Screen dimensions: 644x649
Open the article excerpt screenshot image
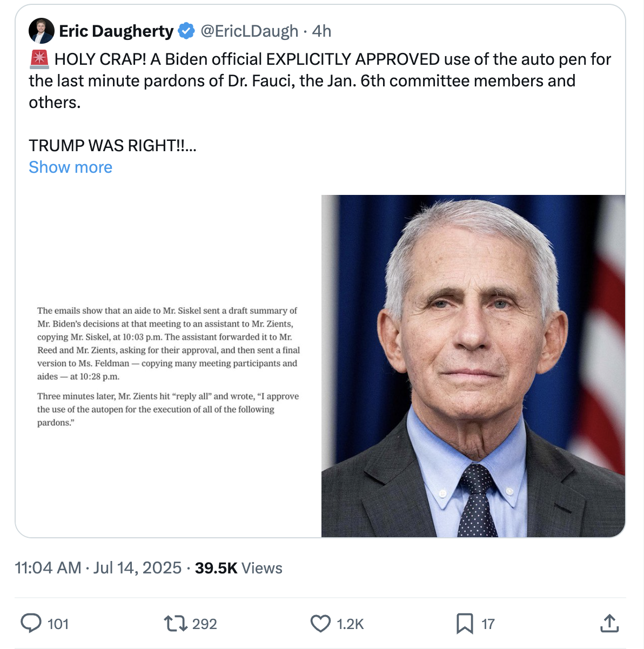tap(168, 366)
